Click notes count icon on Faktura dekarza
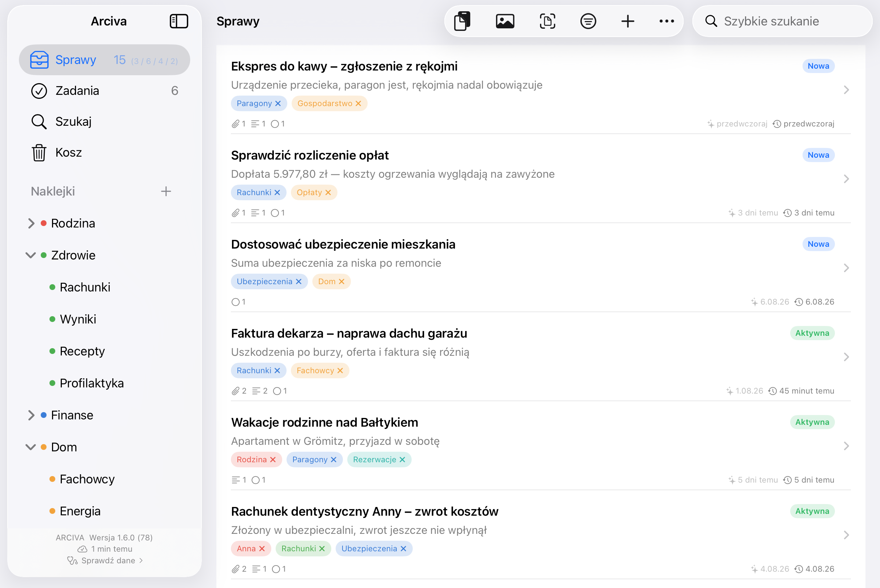 [x=256, y=391]
